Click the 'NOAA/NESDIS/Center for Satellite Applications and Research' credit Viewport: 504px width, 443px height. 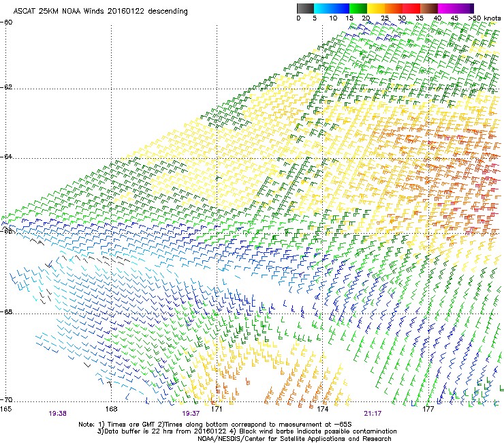click(294, 439)
